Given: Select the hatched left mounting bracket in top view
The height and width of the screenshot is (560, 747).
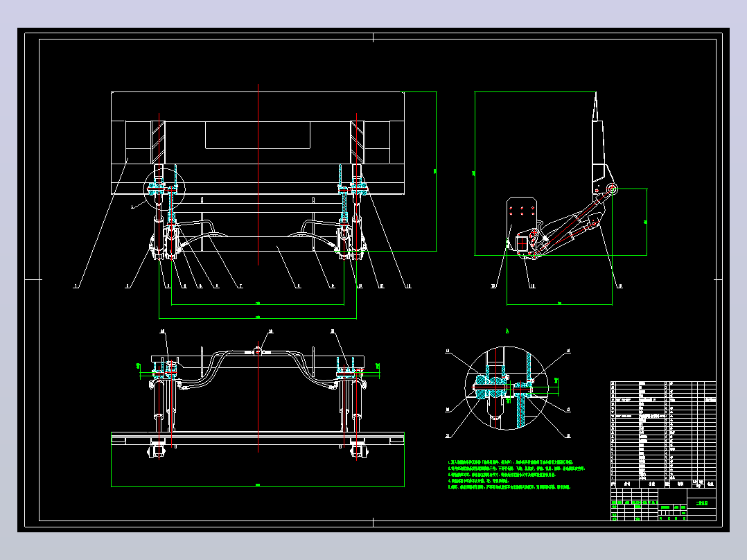Looking at the screenshot, I should pyautogui.click(x=159, y=143).
